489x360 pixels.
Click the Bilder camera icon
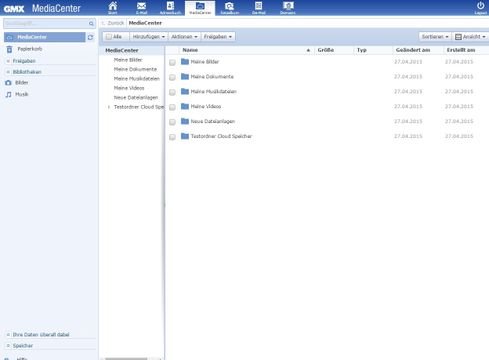8,83
